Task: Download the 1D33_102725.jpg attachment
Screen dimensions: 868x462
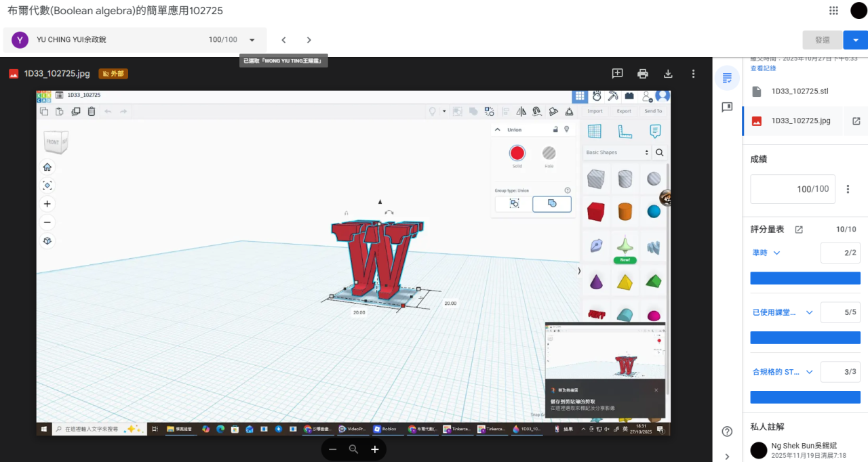Action: [x=668, y=74]
